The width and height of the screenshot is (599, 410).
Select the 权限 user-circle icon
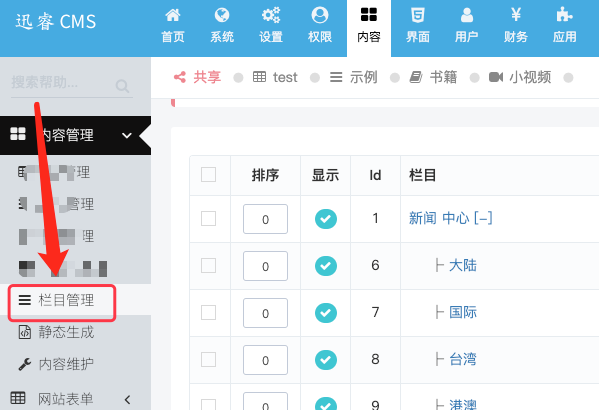coord(320,15)
